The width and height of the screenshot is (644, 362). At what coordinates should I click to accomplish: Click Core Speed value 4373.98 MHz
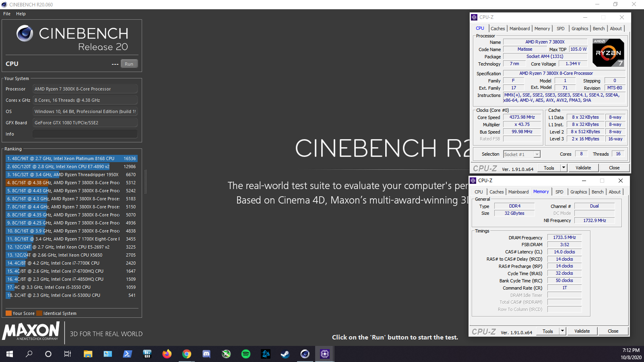tap(522, 117)
